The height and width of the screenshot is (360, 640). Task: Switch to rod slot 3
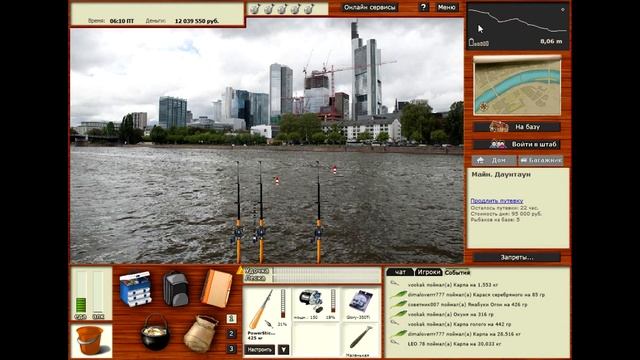coord(231,349)
